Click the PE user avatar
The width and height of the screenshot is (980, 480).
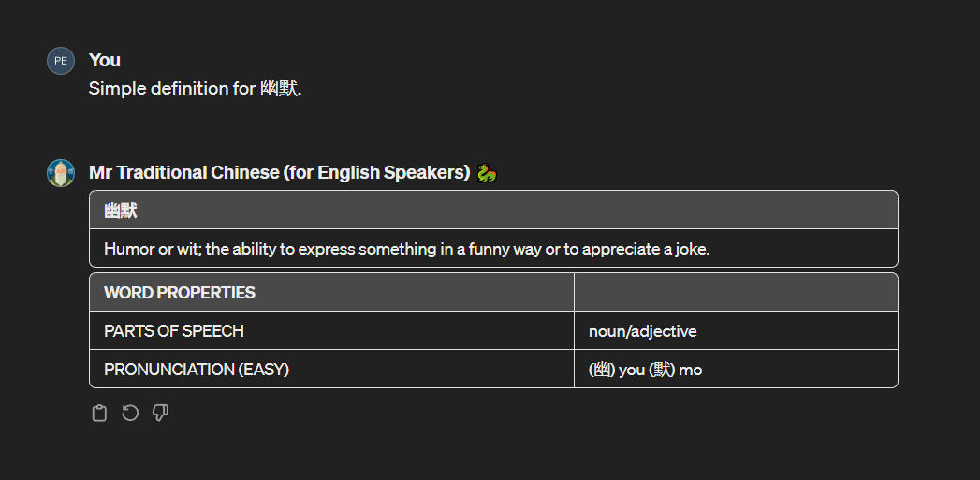coord(61,61)
